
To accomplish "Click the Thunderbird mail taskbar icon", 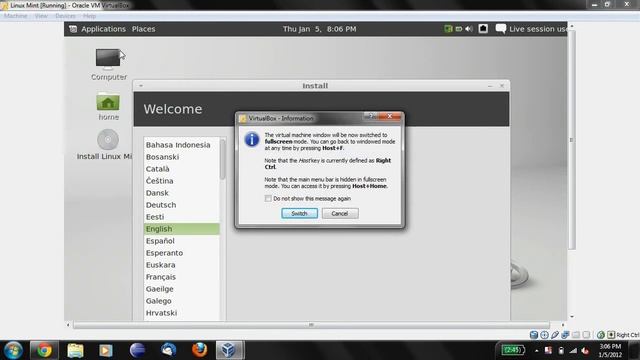I will pos(168,350).
